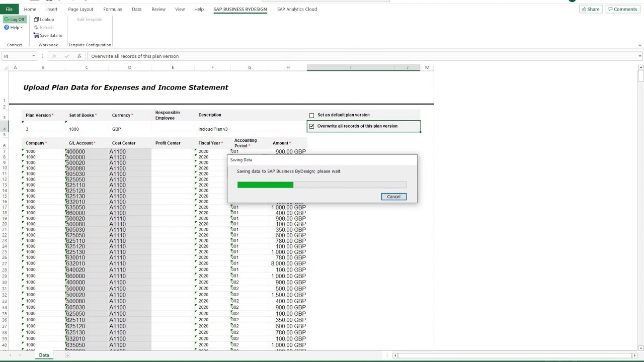Select column header A
Viewport: 644px width, 362px height.
15,67
